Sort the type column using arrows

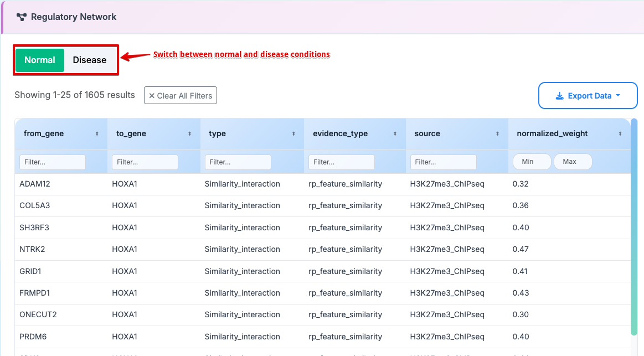point(293,134)
